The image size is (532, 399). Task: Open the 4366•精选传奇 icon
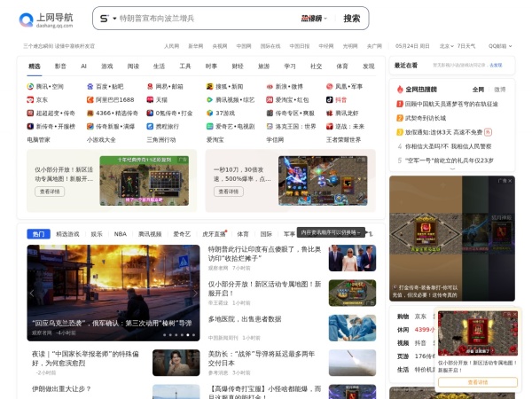click(90, 113)
